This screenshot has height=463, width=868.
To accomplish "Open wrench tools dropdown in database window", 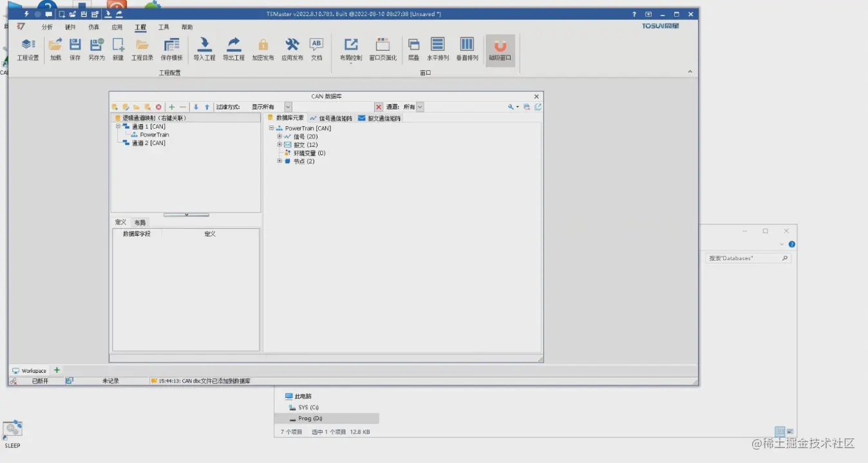I will pyautogui.click(x=513, y=107).
